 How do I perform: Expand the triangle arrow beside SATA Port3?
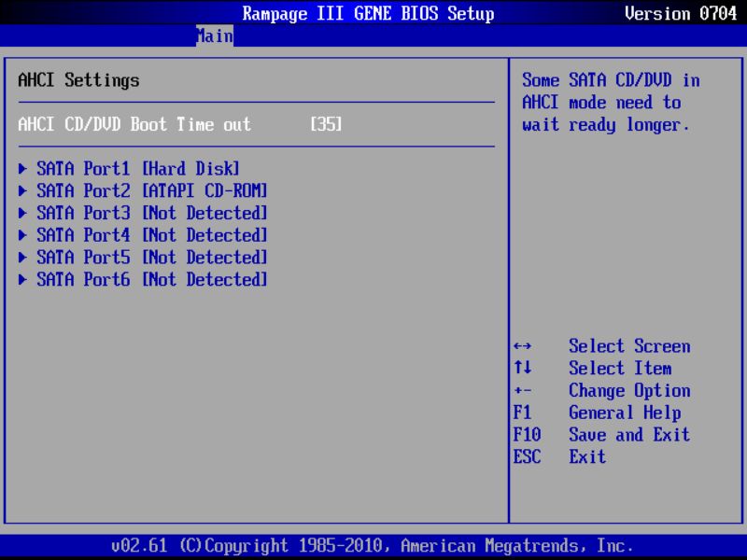point(22,213)
